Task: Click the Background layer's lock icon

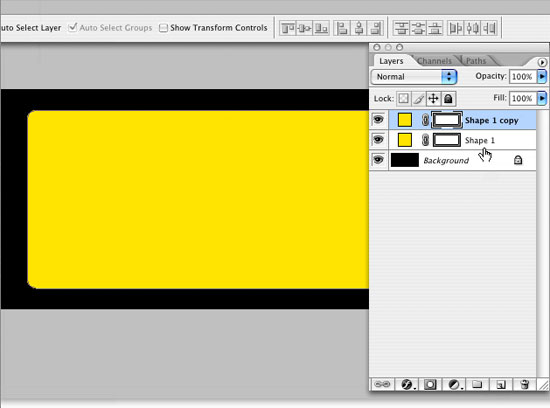Action: (x=518, y=160)
